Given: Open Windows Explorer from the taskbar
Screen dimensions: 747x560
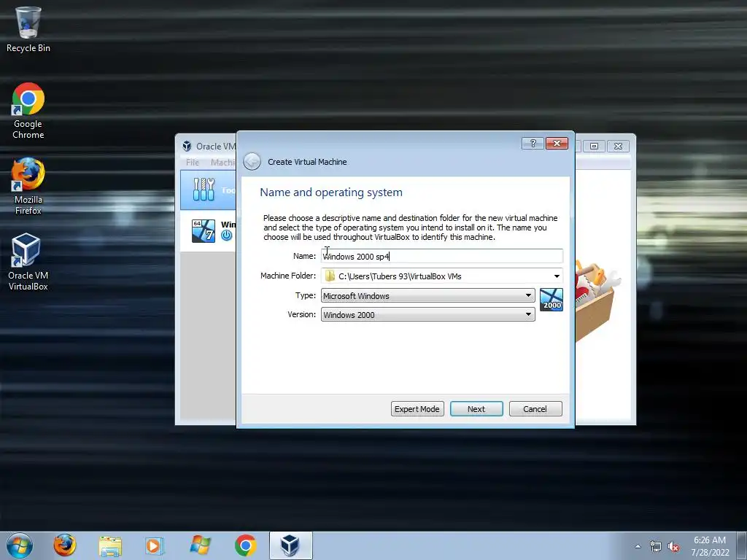Looking at the screenshot, I should (x=110, y=545).
